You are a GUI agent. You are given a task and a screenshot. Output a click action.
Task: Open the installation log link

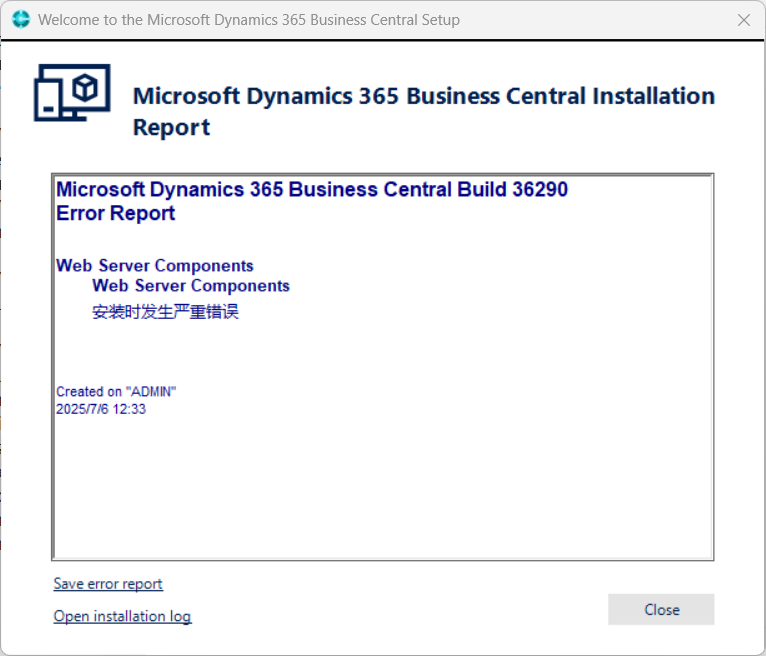[x=122, y=616]
